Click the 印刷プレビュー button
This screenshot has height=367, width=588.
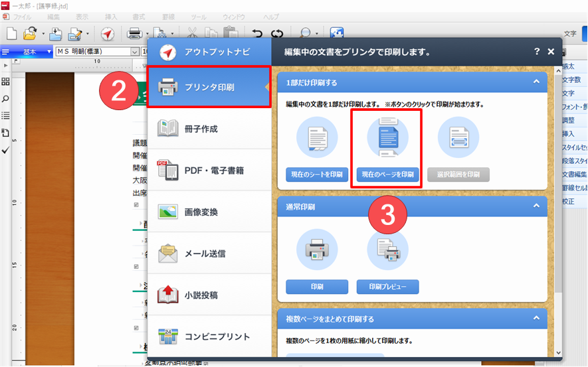point(387,287)
